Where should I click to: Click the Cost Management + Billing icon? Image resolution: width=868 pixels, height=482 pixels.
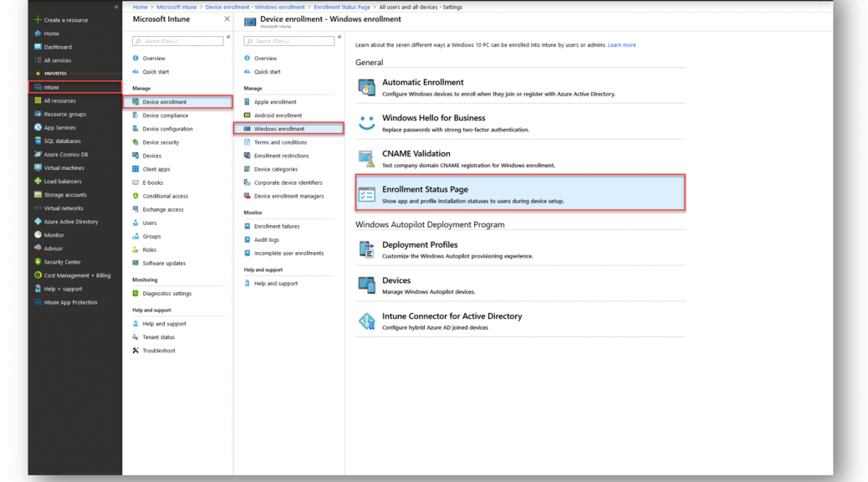(38, 275)
